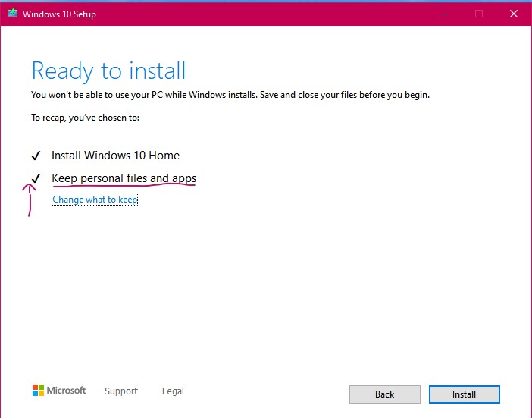
Task: Close the Windows 10 Setup window
Action: pos(514,14)
